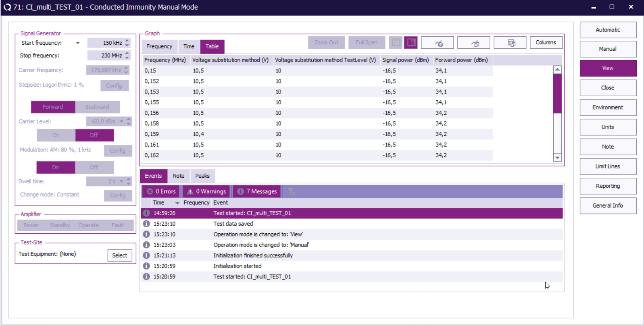Click the copy graph data icon button
644x326 pixels.
click(474, 43)
